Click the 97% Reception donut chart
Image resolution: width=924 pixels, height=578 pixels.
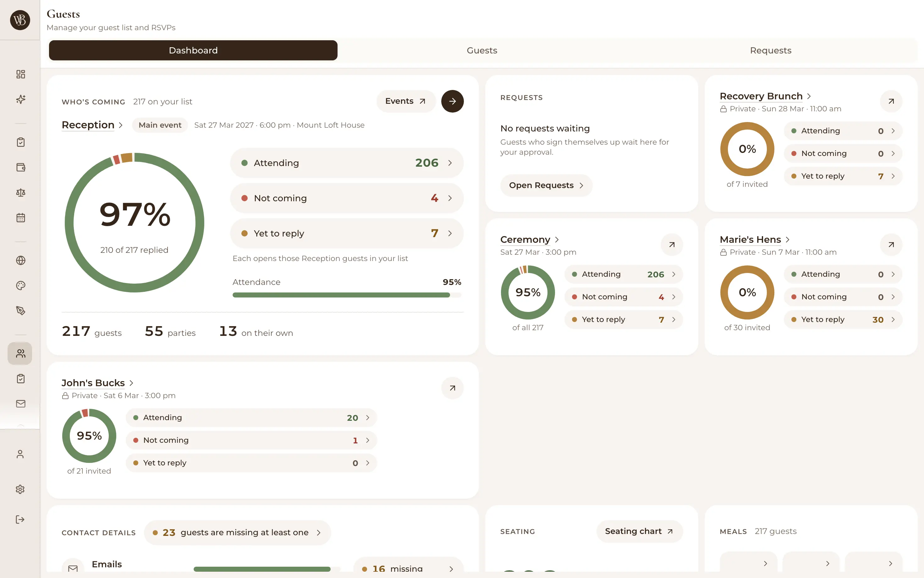click(x=135, y=222)
